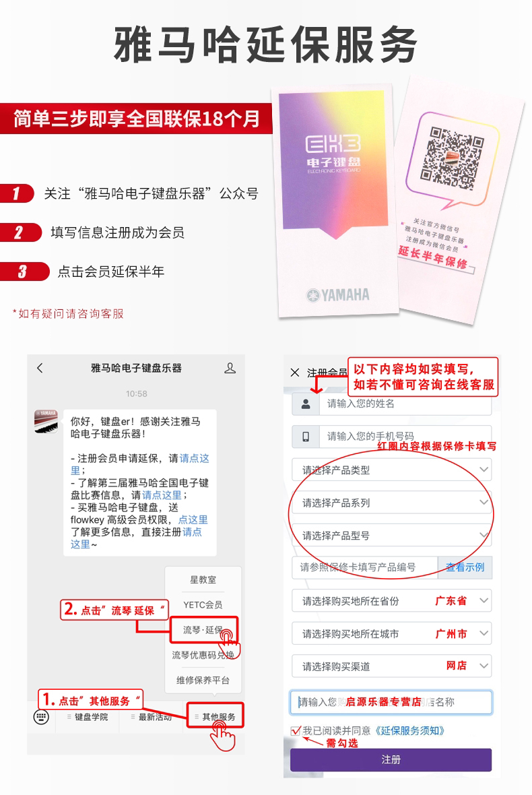
Task: Tap the Yamaha account avatar
Action: [x=46, y=421]
